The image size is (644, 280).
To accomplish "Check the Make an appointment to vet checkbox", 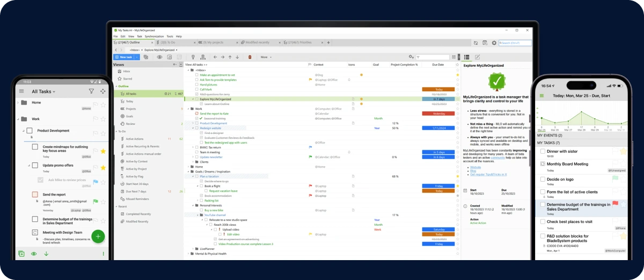I will (197, 75).
